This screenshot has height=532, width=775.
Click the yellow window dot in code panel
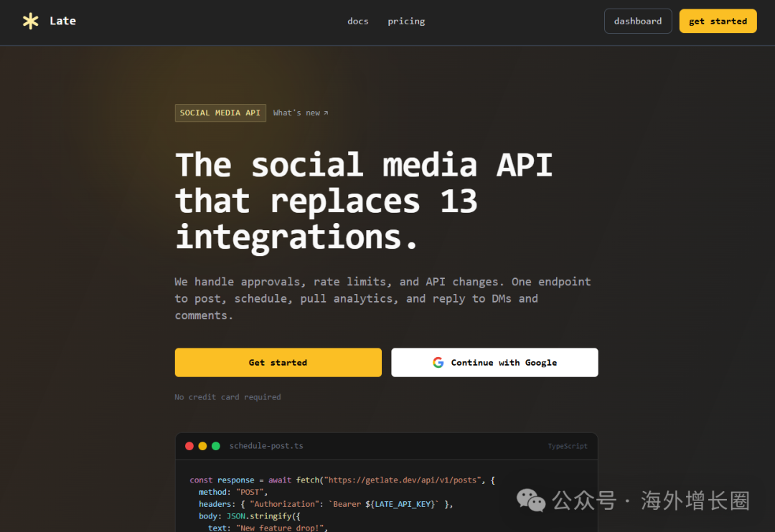click(202, 446)
